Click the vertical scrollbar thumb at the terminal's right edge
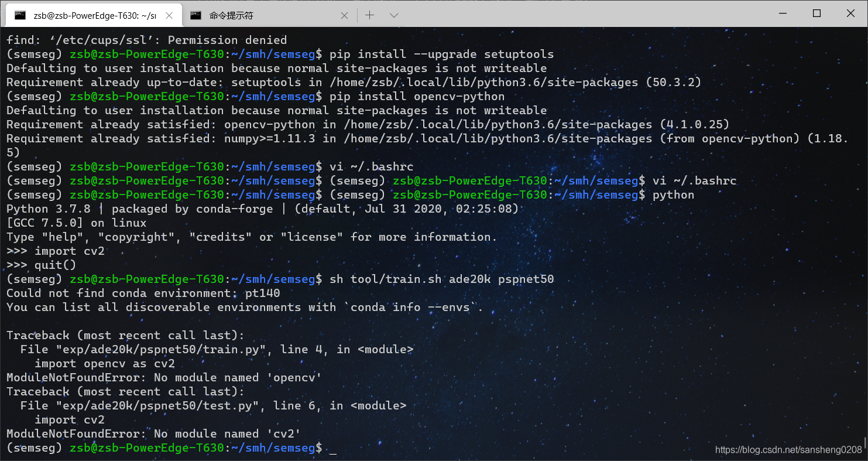The width and height of the screenshot is (868, 461). tap(865, 442)
